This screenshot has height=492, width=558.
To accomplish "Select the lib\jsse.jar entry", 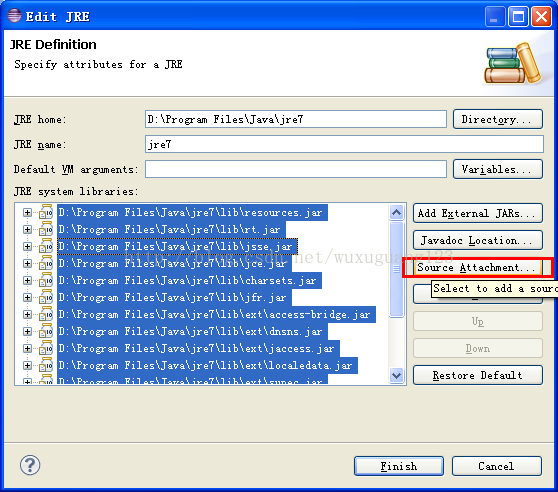I will click(177, 246).
